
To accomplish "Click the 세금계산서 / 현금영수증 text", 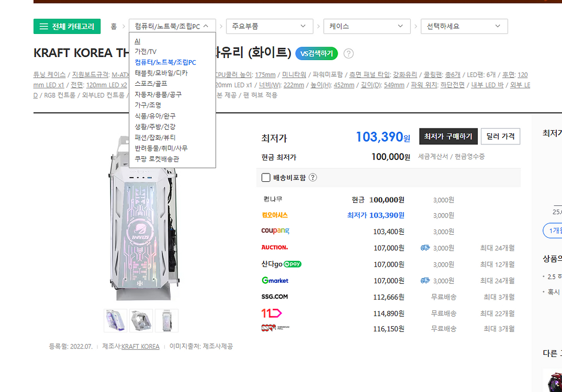I will [451, 156].
